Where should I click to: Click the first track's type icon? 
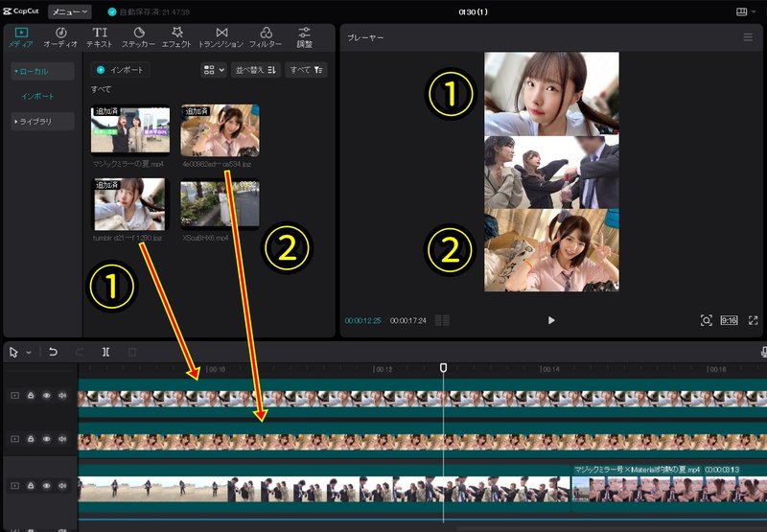(x=14, y=395)
